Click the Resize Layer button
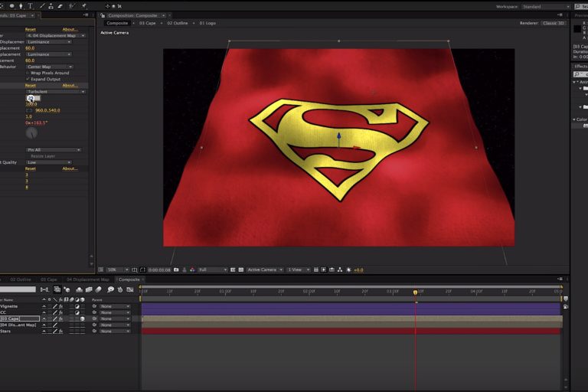588x392 pixels. click(43, 156)
